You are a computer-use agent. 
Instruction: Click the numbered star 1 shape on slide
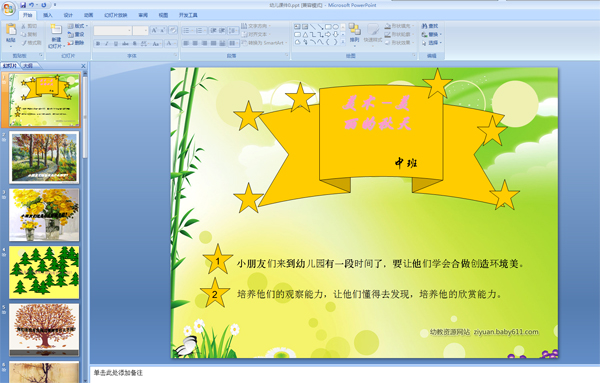tap(217, 261)
